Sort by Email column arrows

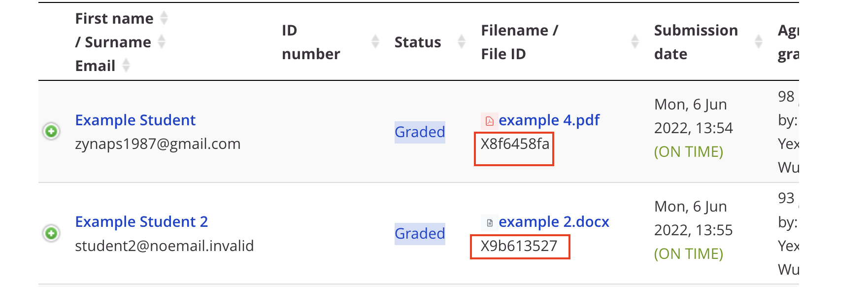point(126,65)
